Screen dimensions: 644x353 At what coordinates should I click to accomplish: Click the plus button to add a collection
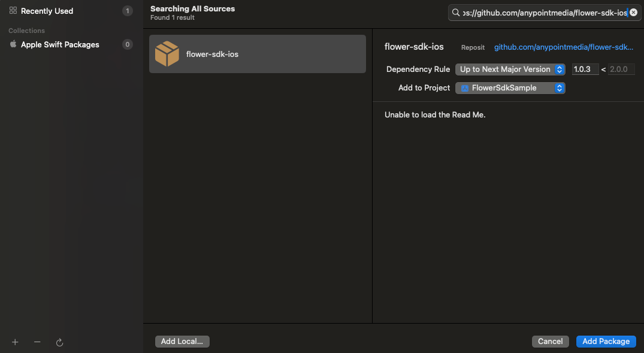click(15, 342)
